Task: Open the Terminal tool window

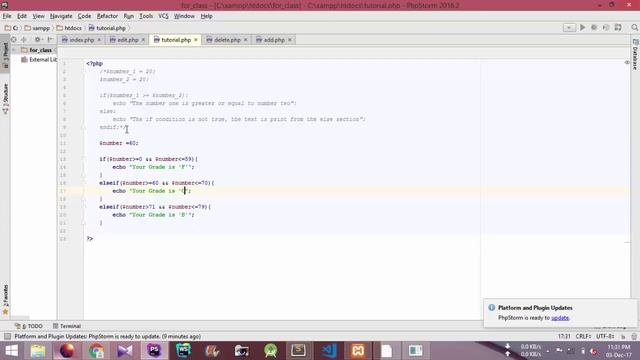Action: click(67, 326)
